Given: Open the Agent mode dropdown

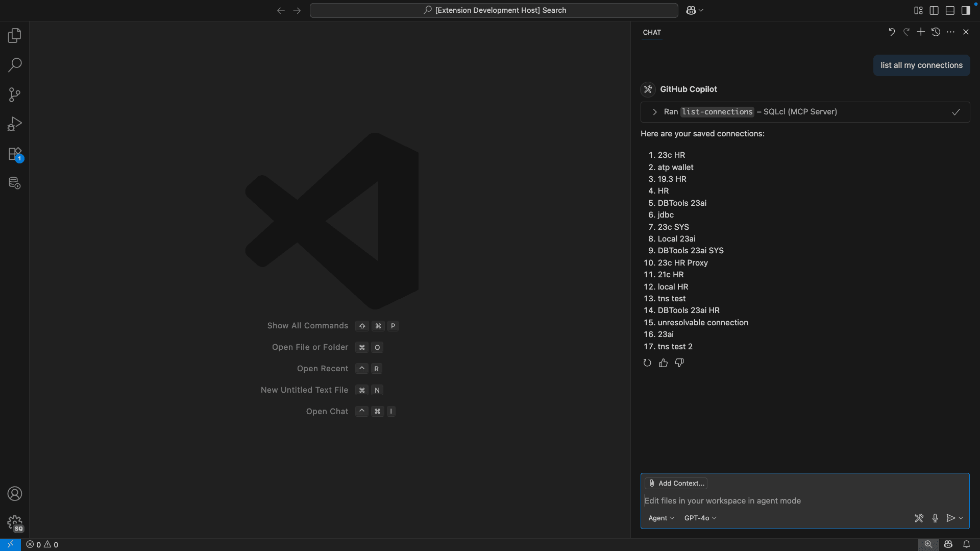Looking at the screenshot, I should tap(661, 518).
